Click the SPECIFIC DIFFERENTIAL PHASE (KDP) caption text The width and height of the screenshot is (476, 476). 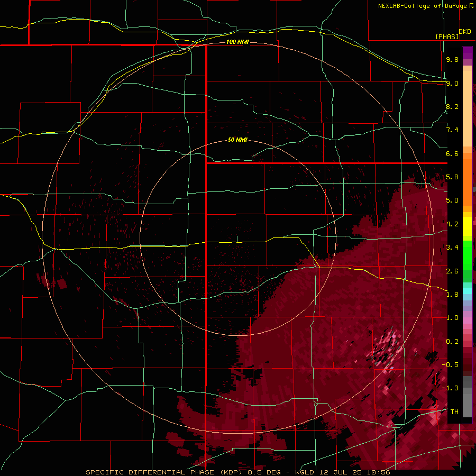[165, 472]
